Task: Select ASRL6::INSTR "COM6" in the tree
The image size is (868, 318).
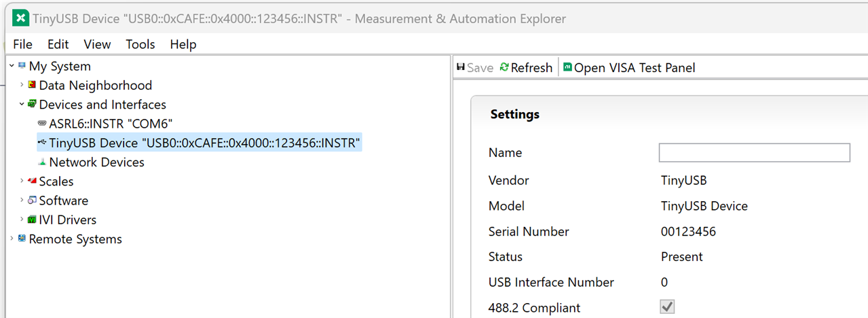Action: click(111, 124)
